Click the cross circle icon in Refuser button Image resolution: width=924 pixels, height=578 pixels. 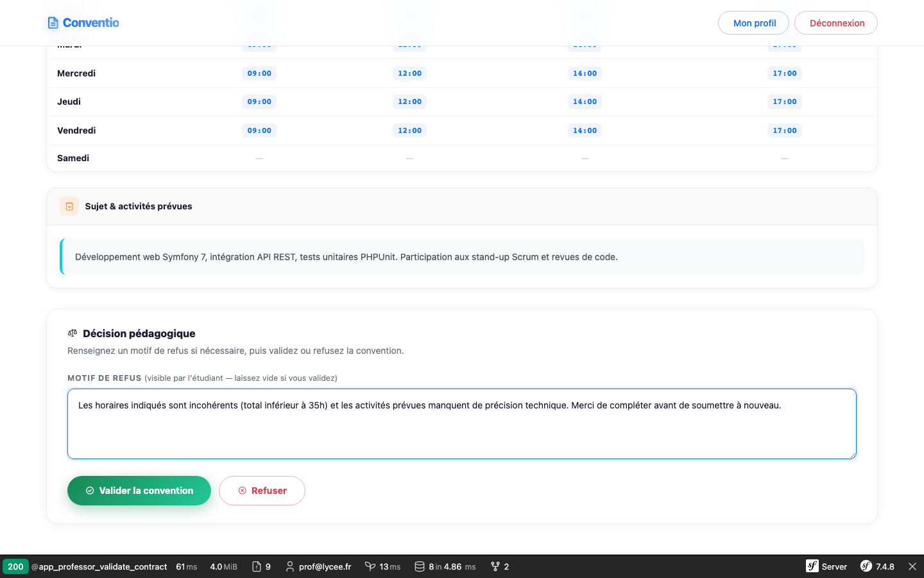243,491
